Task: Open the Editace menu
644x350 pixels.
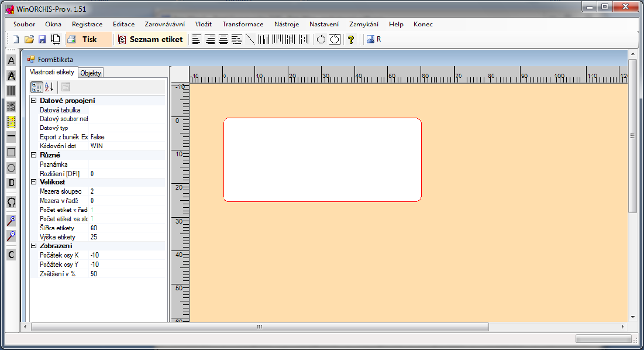Action: [x=123, y=24]
